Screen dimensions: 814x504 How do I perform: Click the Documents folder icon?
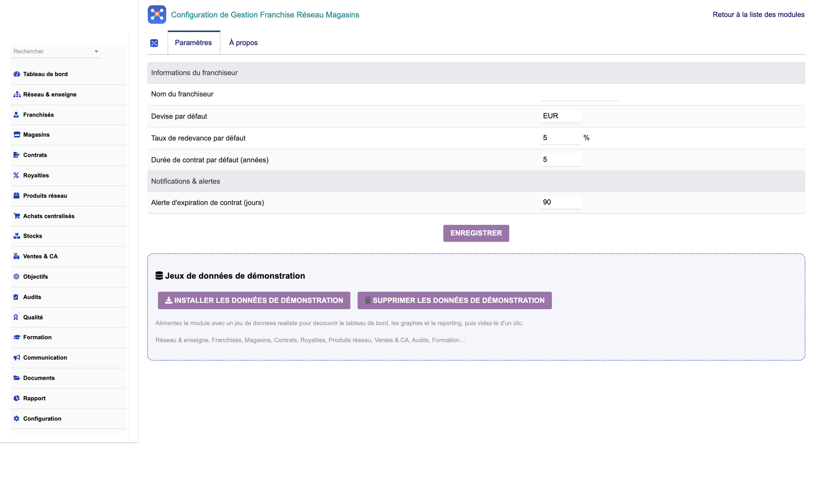[17, 378]
